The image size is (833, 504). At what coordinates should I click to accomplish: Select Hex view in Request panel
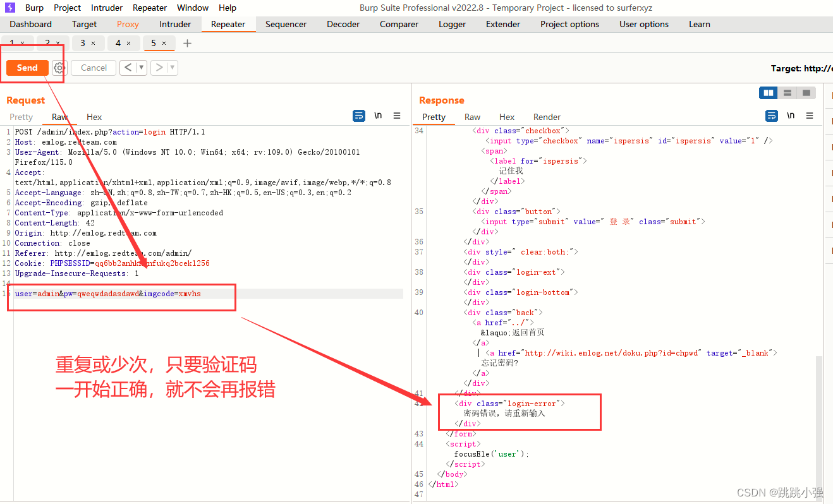tap(94, 117)
